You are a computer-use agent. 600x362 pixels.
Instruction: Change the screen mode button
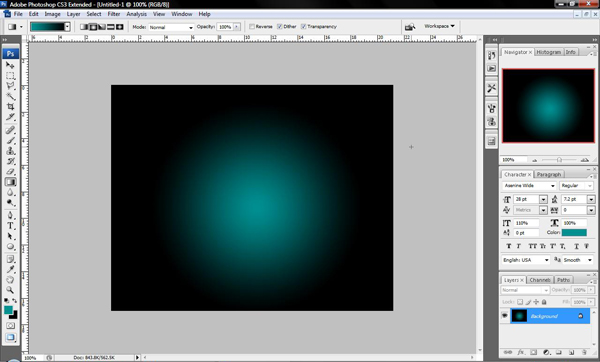coord(10,338)
